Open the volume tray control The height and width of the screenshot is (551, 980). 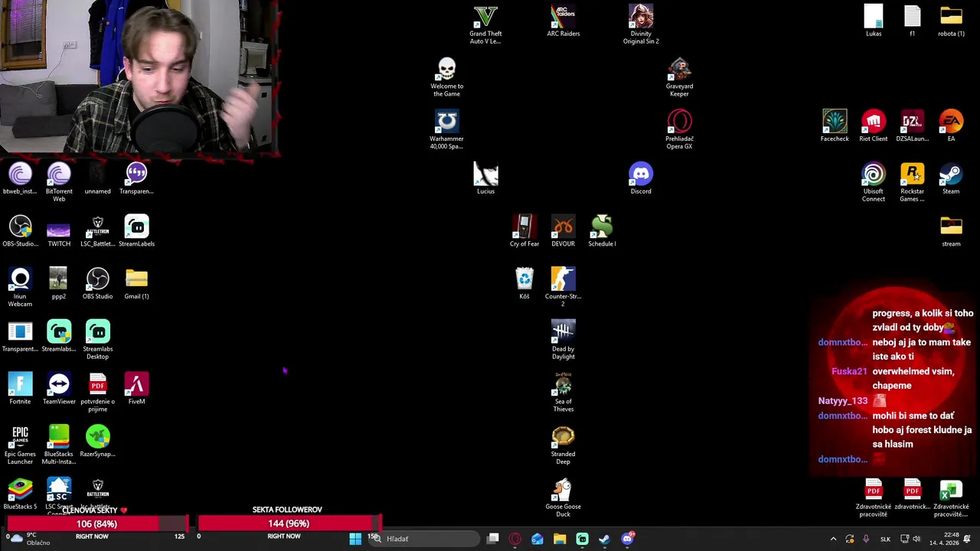coord(916,539)
